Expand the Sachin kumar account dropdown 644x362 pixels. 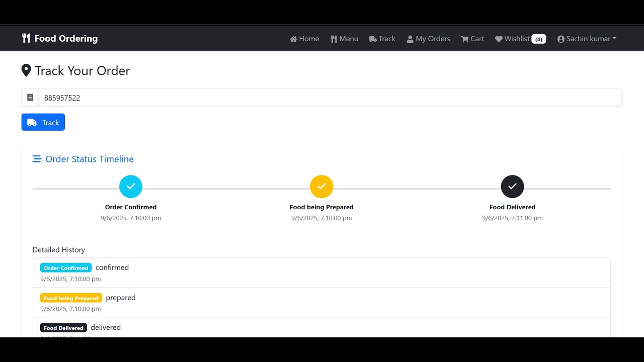[587, 39]
